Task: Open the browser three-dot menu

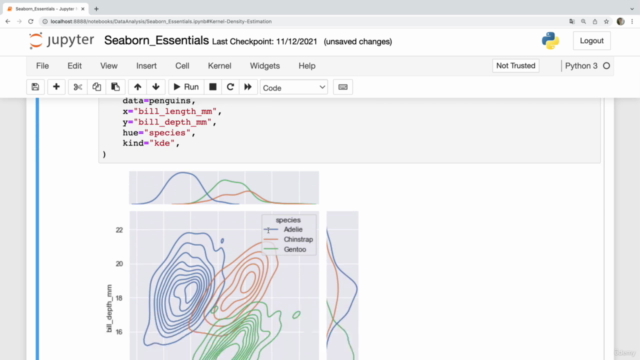Action: [632, 21]
